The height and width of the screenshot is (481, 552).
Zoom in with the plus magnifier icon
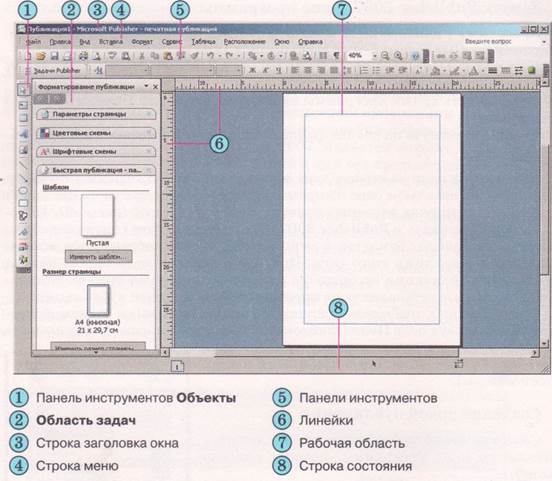click(398, 55)
